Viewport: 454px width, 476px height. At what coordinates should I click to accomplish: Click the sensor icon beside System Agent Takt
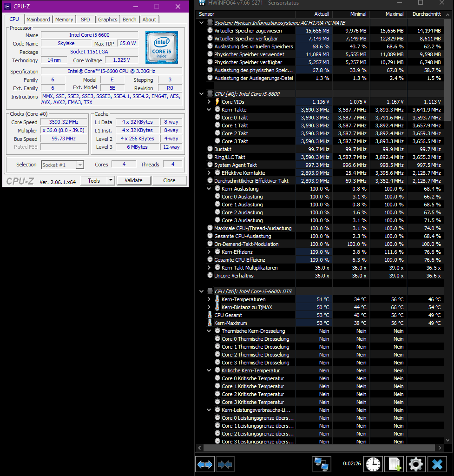[210, 165]
